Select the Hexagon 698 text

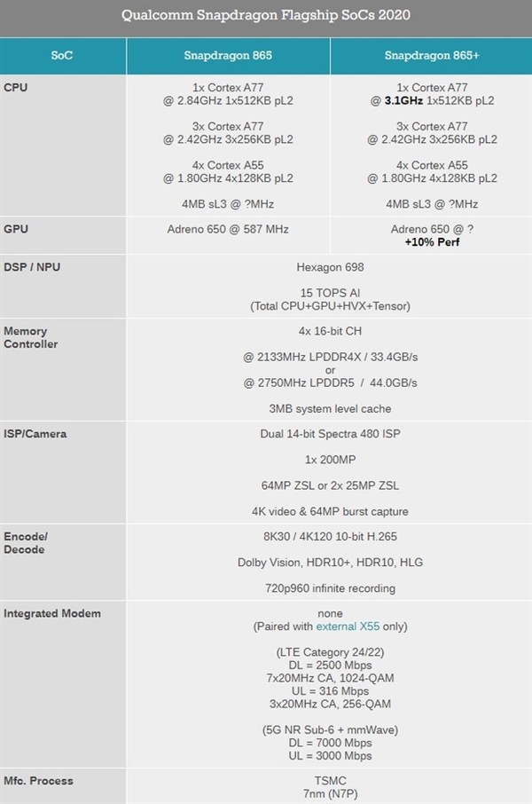click(x=330, y=267)
